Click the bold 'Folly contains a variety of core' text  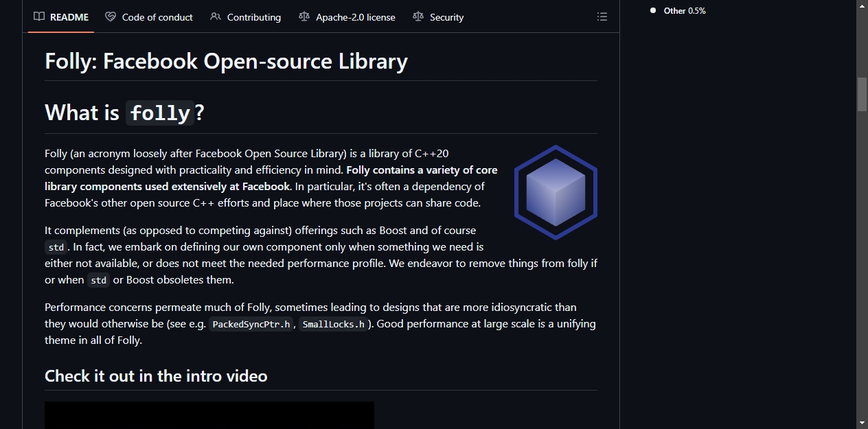coord(422,170)
